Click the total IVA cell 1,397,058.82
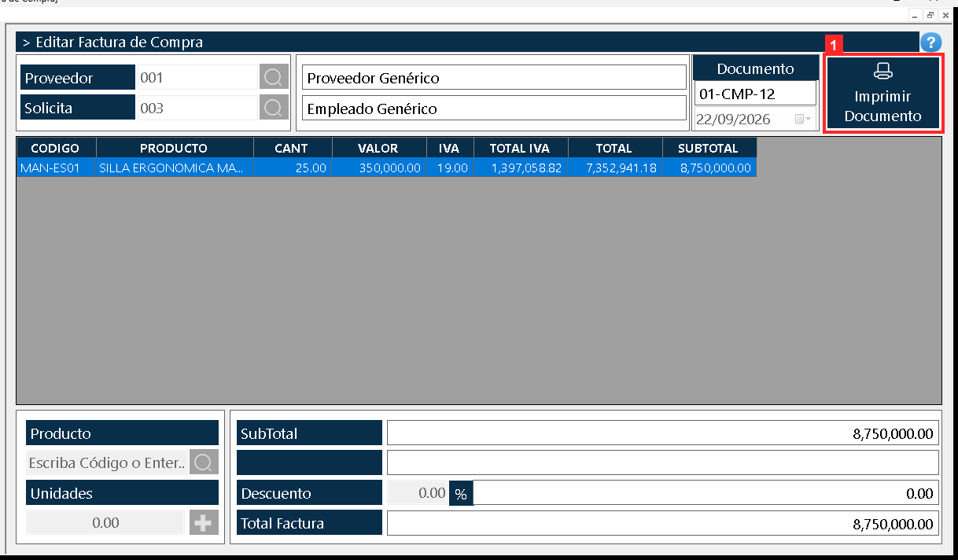 [x=521, y=168]
